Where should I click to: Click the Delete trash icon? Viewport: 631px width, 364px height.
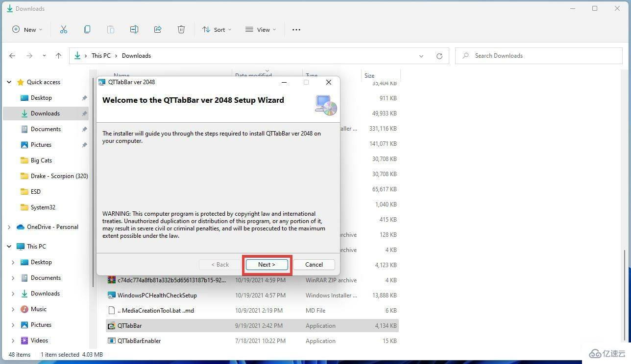click(x=181, y=29)
